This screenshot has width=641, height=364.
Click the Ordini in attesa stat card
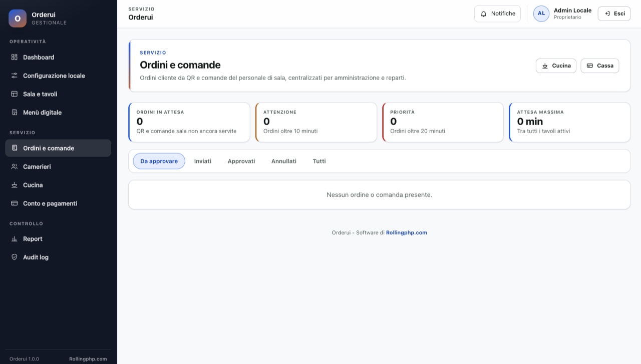click(x=189, y=122)
